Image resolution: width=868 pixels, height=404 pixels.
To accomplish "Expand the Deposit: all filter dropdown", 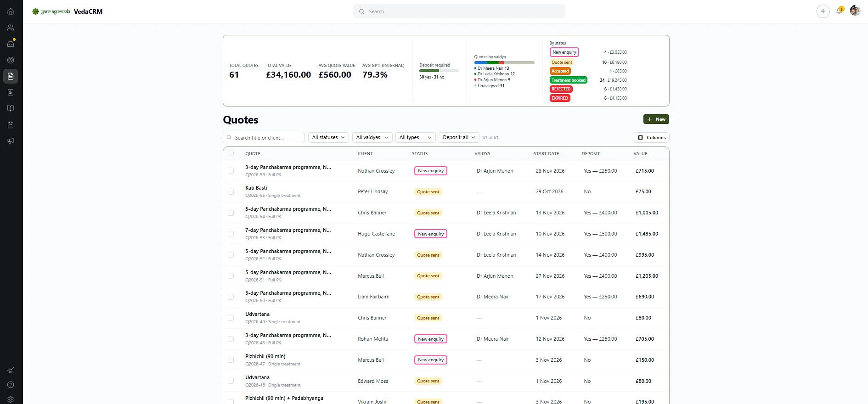I will [459, 138].
